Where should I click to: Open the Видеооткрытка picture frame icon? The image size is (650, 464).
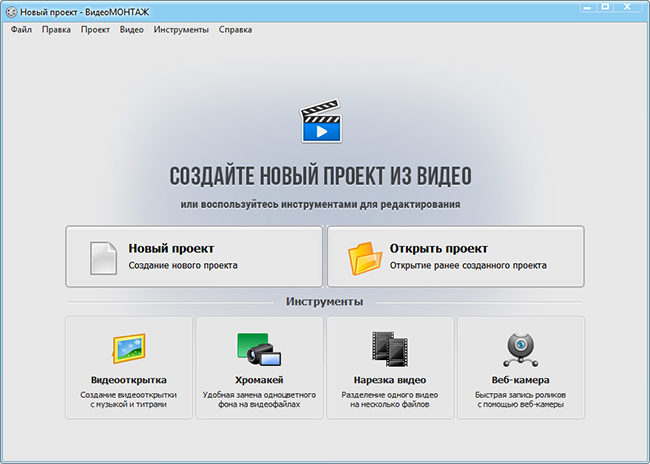[129, 348]
